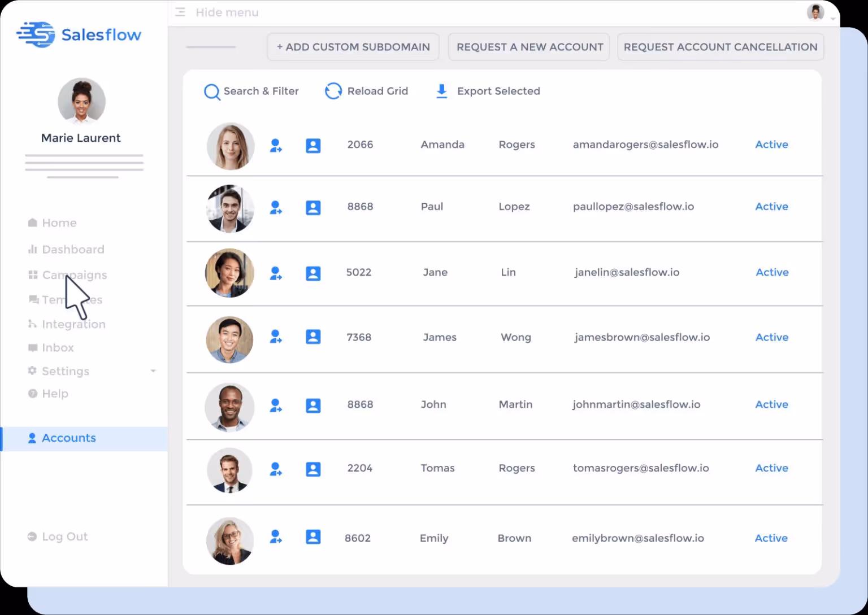Click the add-user icon in Amanda Rogers' row
This screenshot has height=615, width=868.
(276, 145)
